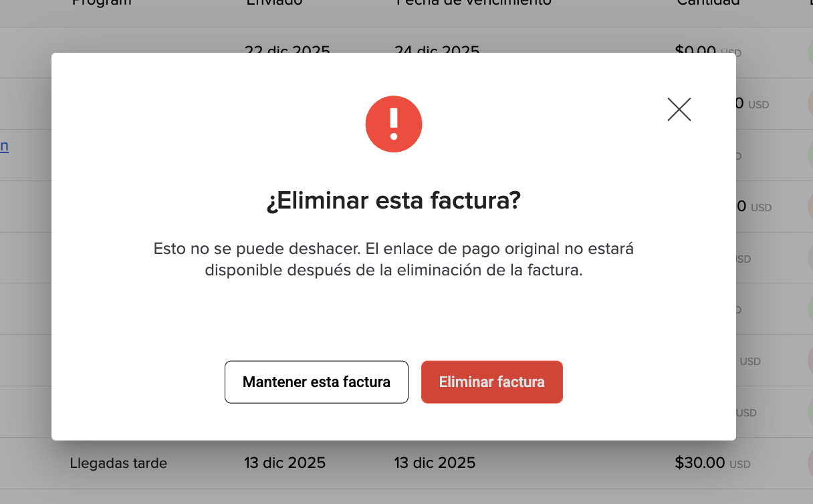
Task: Close the delete invoice dialog with the X
Action: [679, 110]
